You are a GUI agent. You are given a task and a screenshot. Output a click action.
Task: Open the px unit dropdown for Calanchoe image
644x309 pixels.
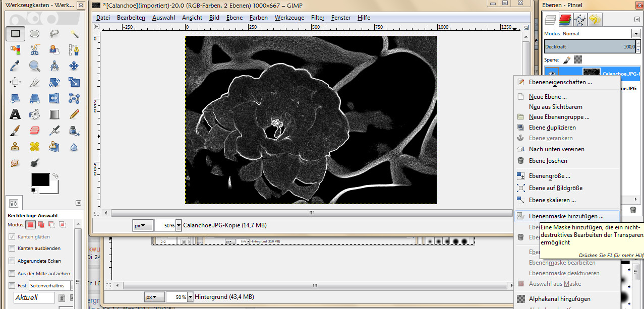point(143,225)
